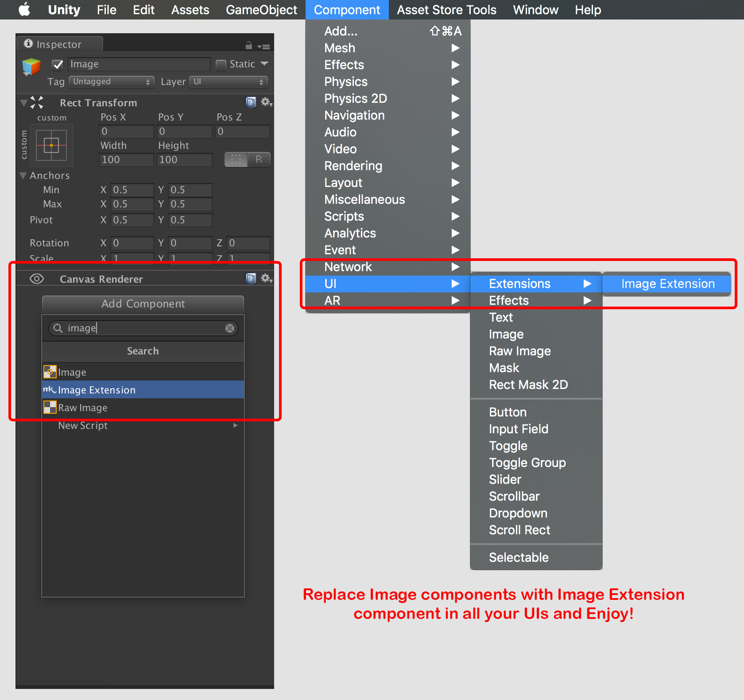Click the GameObject cube icon
744x700 pixels.
click(x=31, y=67)
